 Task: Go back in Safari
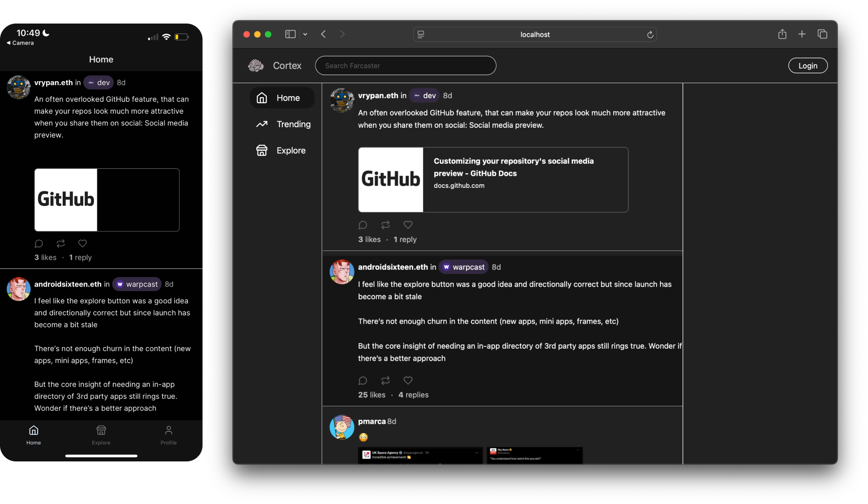(x=323, y=34)
